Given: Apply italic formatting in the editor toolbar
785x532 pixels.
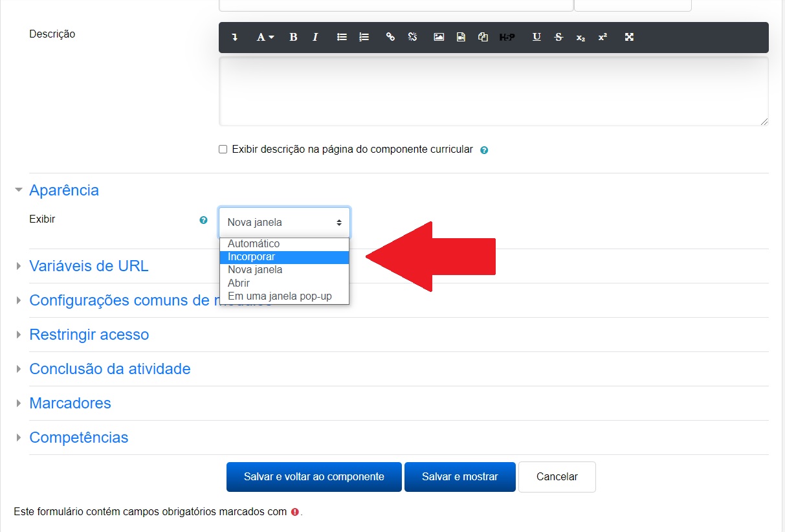Looking at the screenshot, I should point(315,38).
